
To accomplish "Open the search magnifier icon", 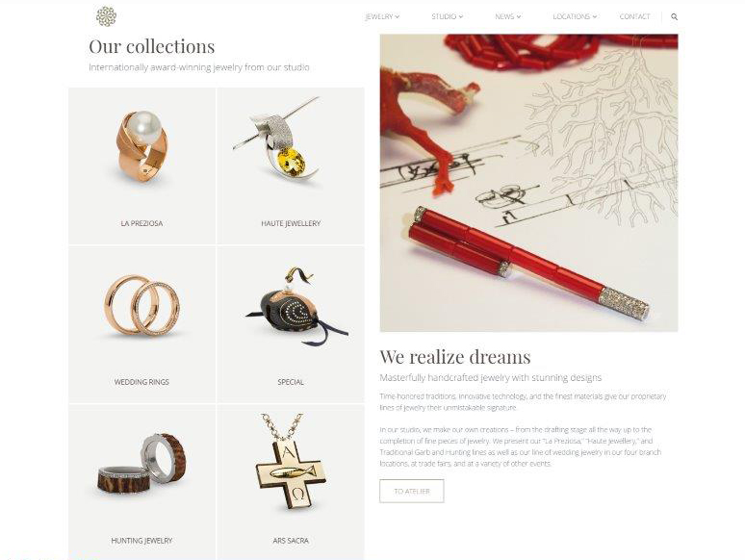I will pos(674,16).
